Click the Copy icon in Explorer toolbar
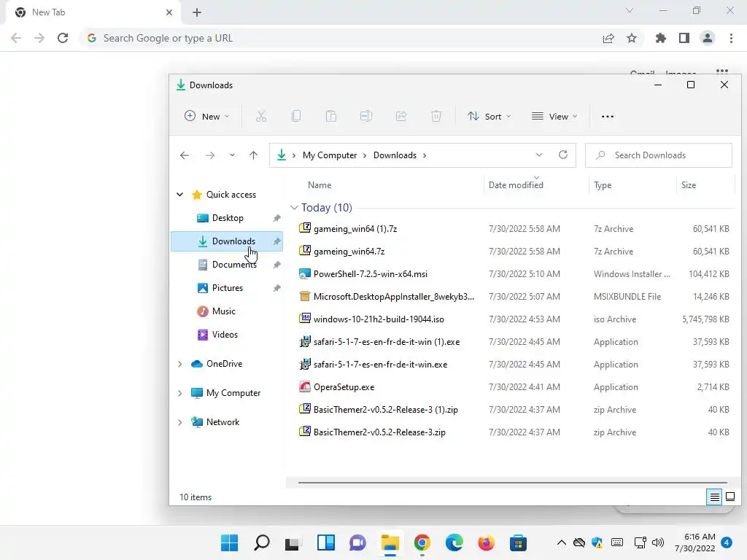 (296, 116)
